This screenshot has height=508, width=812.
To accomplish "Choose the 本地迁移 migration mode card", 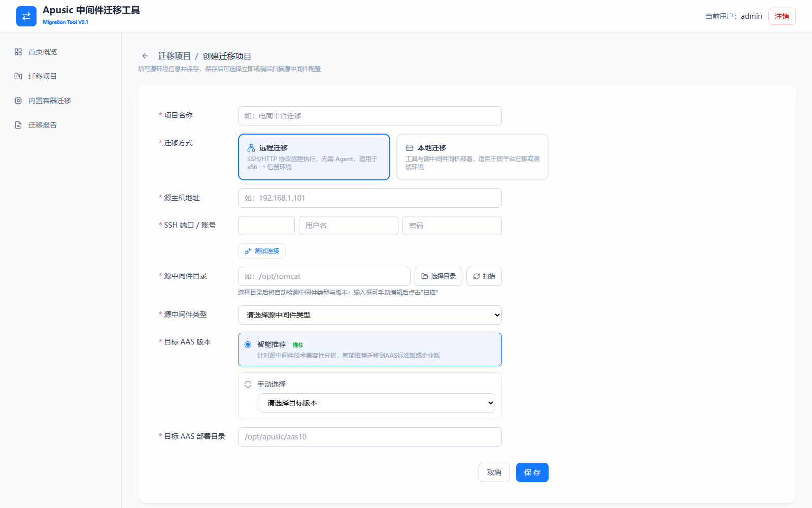I will tap(472, 157).
